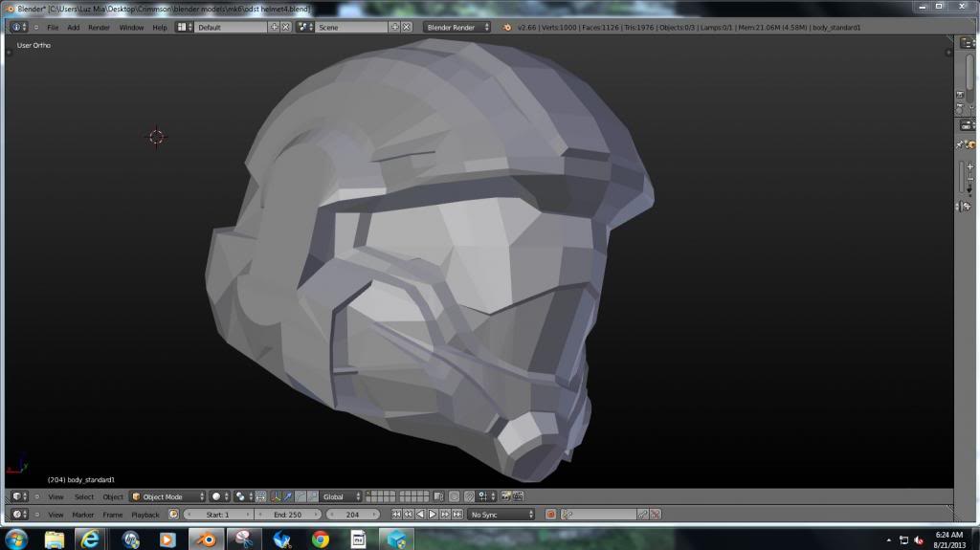Open the Windows Start menu
The height and width of the screenshot is (550, 980).
[x=16, y=539]
